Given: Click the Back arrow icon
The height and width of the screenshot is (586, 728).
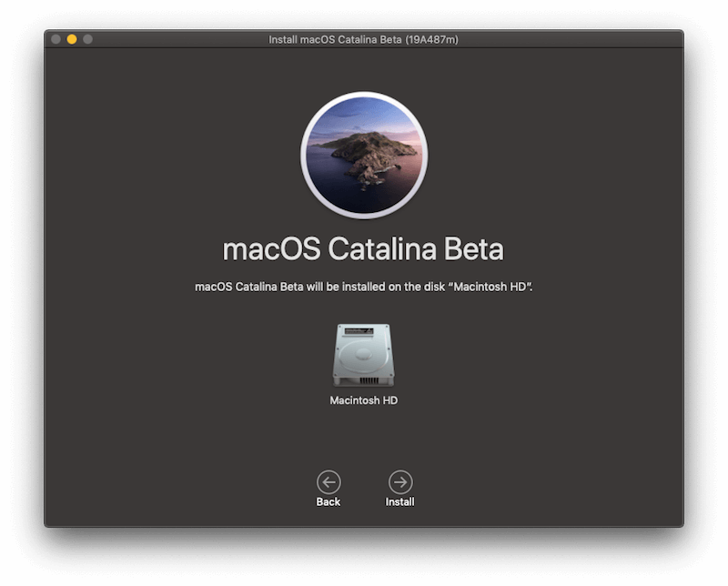Looking at the screenshot, I should click(x=329, y=482).
